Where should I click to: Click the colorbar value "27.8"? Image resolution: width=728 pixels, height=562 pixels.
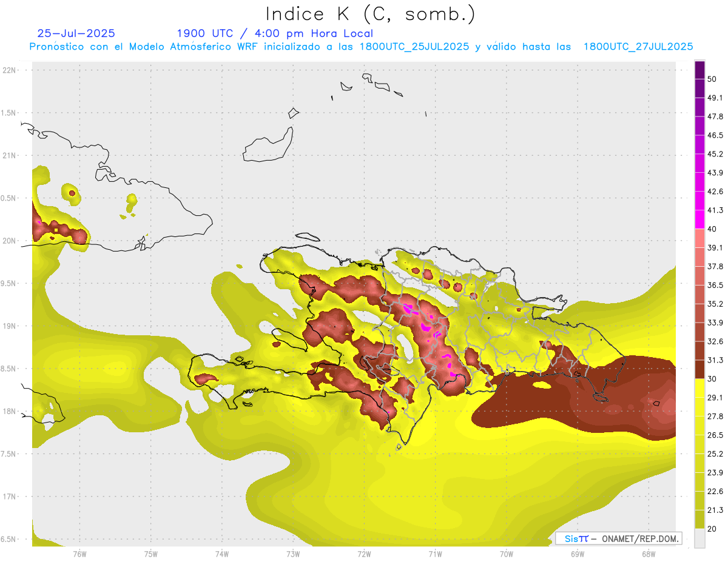pyautogui.click(x=715, y=416)
